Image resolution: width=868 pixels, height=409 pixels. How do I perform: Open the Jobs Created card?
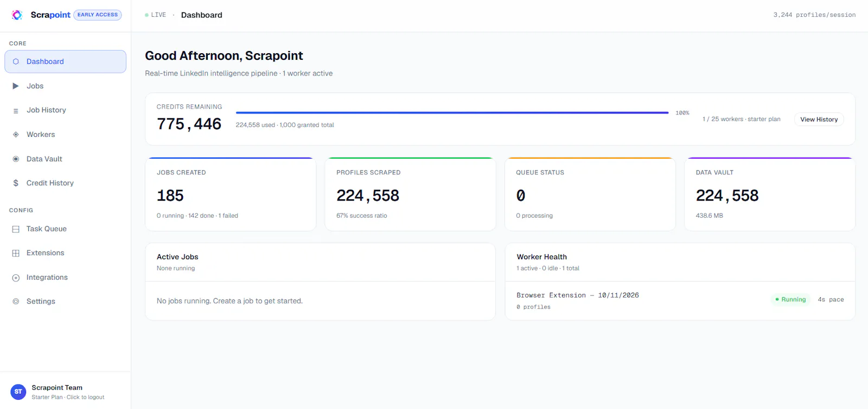[x=231, y=194]
